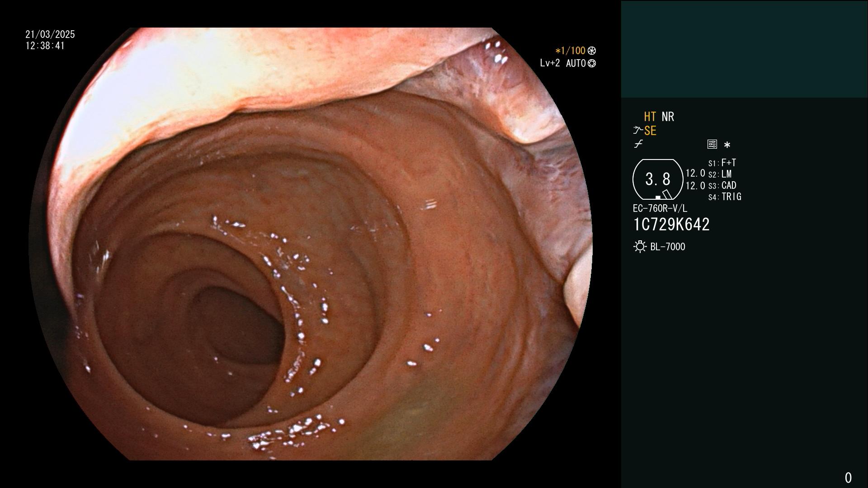The width and height of the screenshot is (868, 488).
Task: Click the date 21/03/2025
Action: (50, 34)
